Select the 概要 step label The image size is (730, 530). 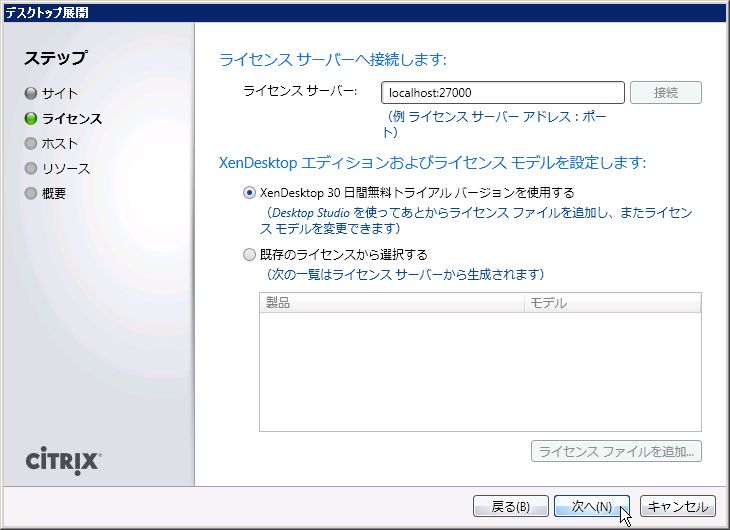[x=54, y=193]
